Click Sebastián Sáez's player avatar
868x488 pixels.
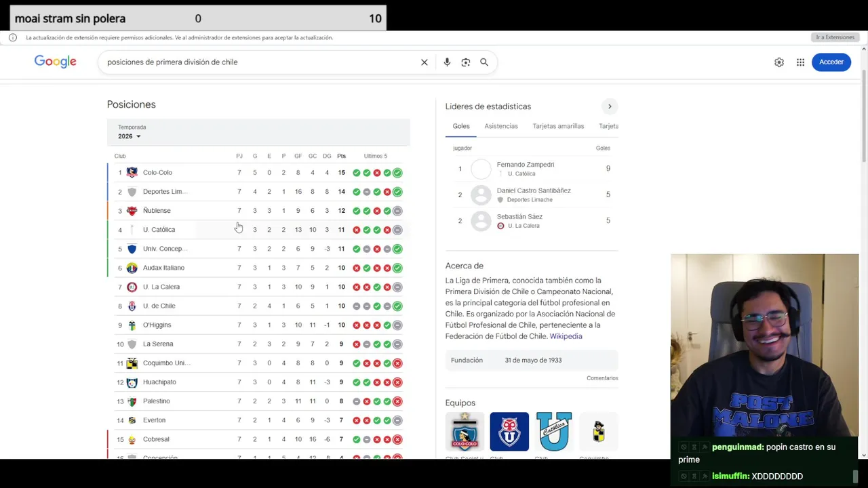pyautogui.click(x=481, y=221)
